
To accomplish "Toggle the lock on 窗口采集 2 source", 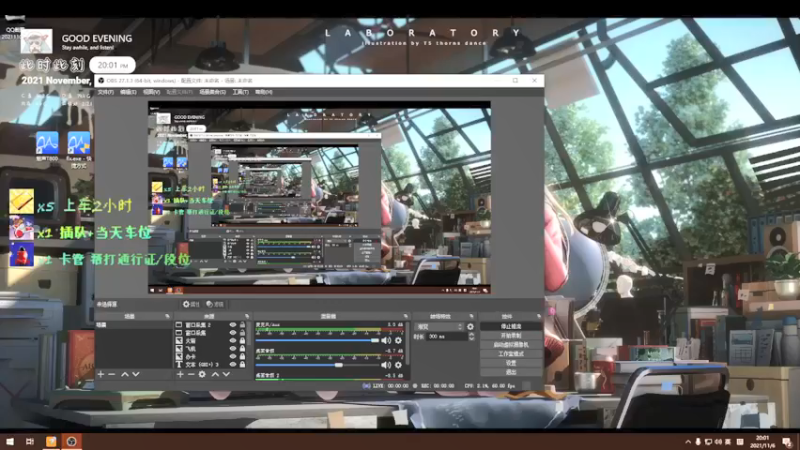I will pos(242,324).
